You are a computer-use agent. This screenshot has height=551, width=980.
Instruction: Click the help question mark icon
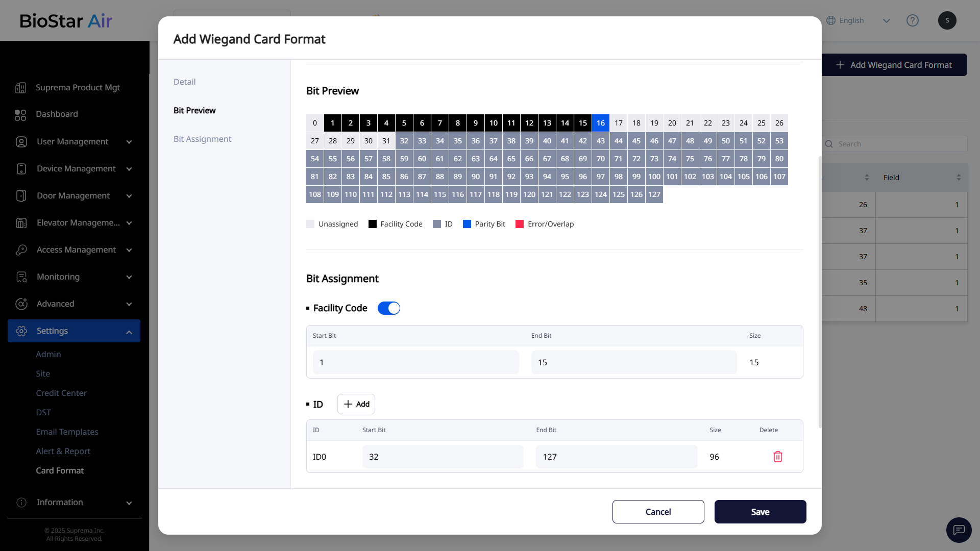(912, 20)
